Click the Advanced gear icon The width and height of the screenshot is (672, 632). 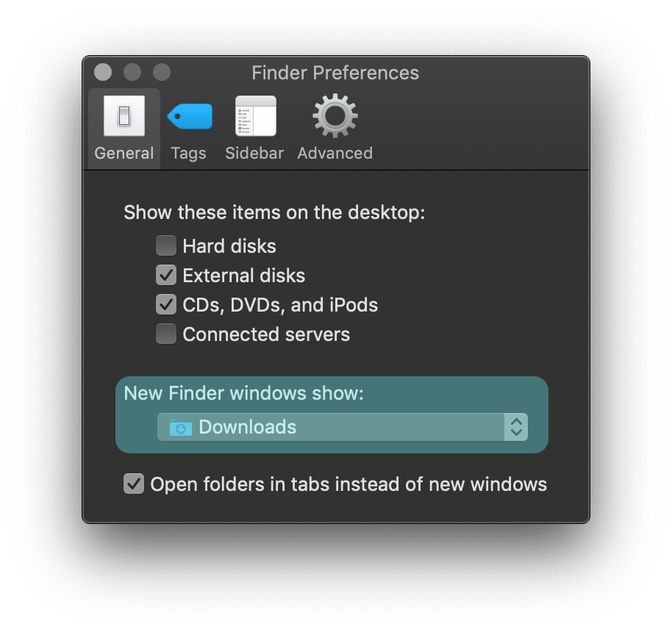[x=335, y=116]
